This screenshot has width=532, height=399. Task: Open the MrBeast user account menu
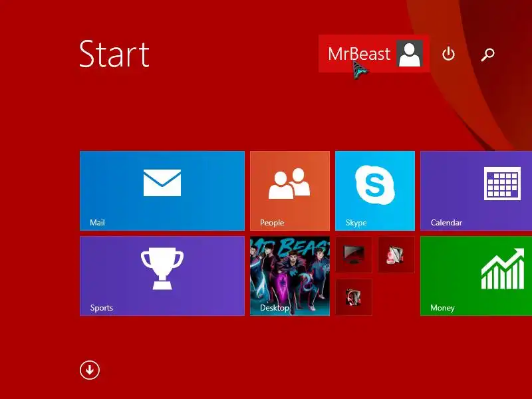[x=374, y=54]
